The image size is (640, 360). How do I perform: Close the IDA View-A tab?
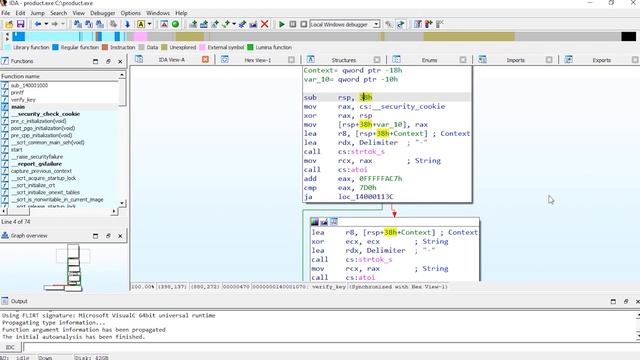point(205,60)
